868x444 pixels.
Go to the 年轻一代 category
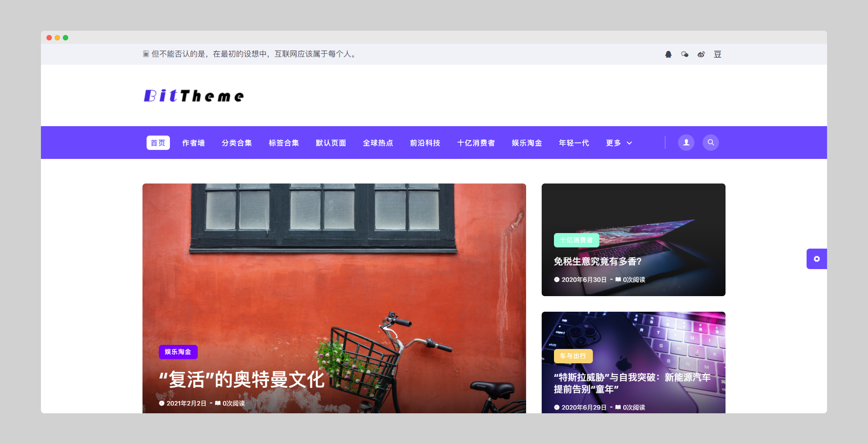point(574,143)
